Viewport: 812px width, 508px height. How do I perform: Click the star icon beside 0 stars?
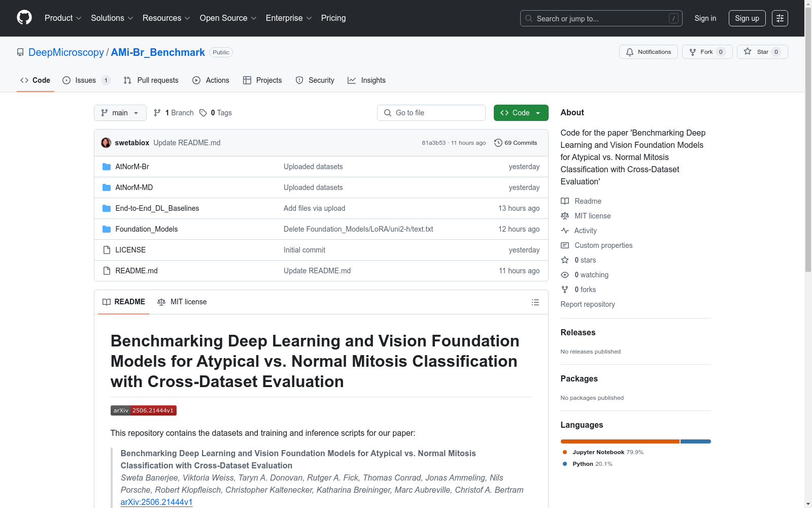565,260
